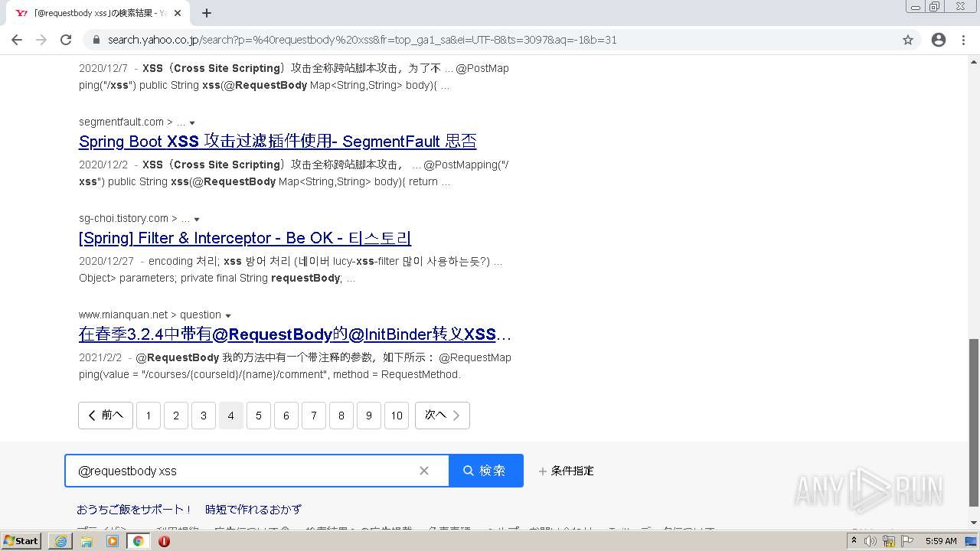Go back with the browser back arrow
Viewport: 980px width, 551px height.
(17, 40)
